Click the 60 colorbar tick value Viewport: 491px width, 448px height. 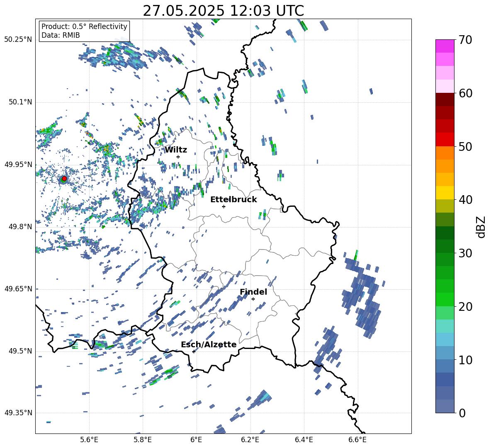[466, 93]
